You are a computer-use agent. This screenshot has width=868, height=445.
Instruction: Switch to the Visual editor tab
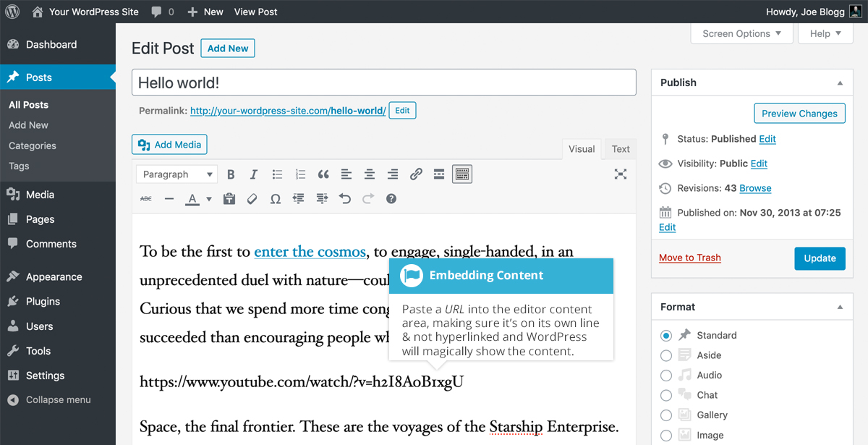tap(582, 149)
